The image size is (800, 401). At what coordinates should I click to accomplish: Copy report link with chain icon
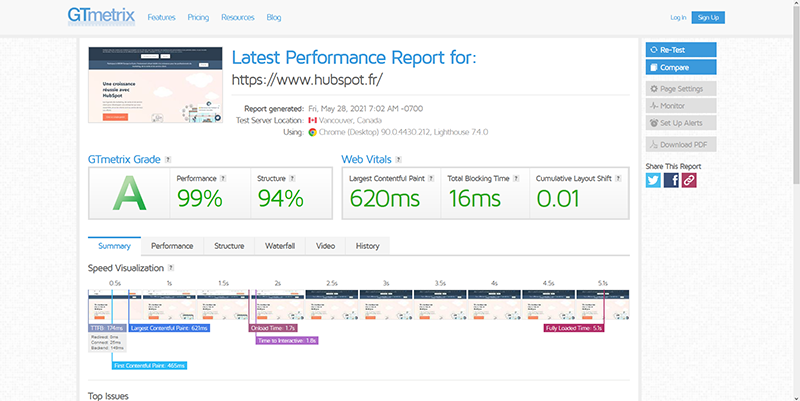click(x=689, y=180)
